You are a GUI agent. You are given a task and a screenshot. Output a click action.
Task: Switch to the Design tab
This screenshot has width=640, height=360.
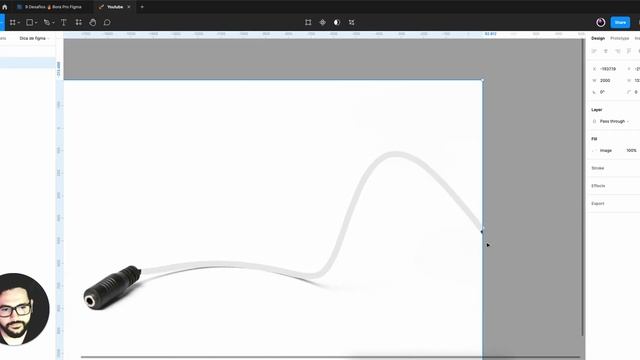[598, 38]
